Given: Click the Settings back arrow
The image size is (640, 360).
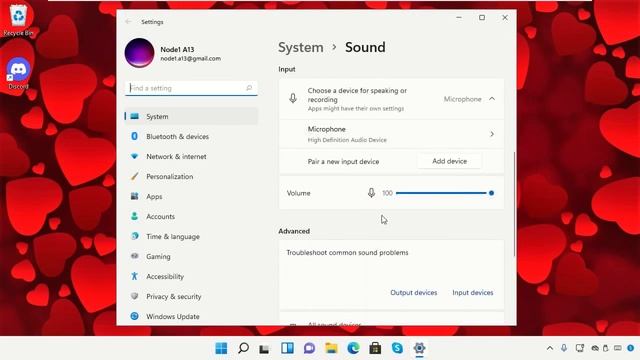Looking at the screenshot, I should (x=129, y=22).
